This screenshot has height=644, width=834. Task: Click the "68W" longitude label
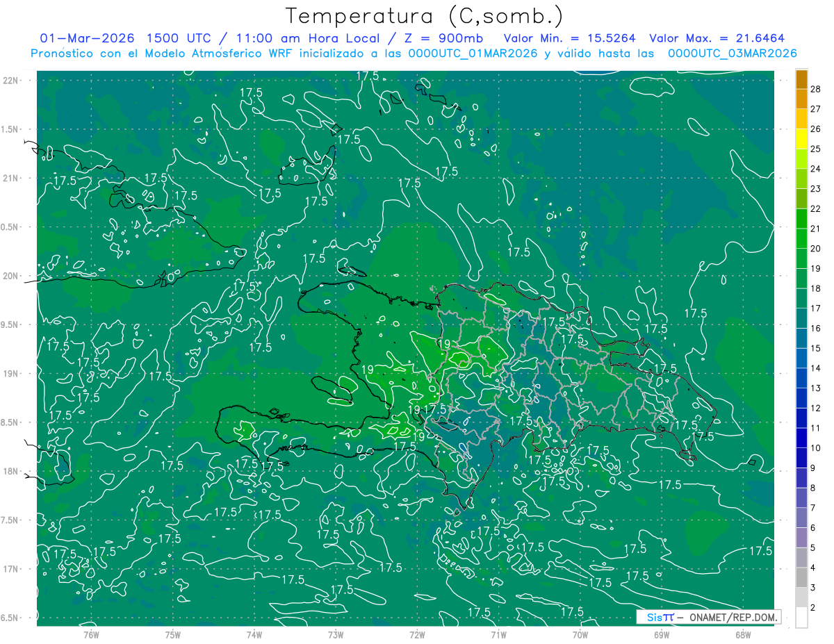click(743, 634)
